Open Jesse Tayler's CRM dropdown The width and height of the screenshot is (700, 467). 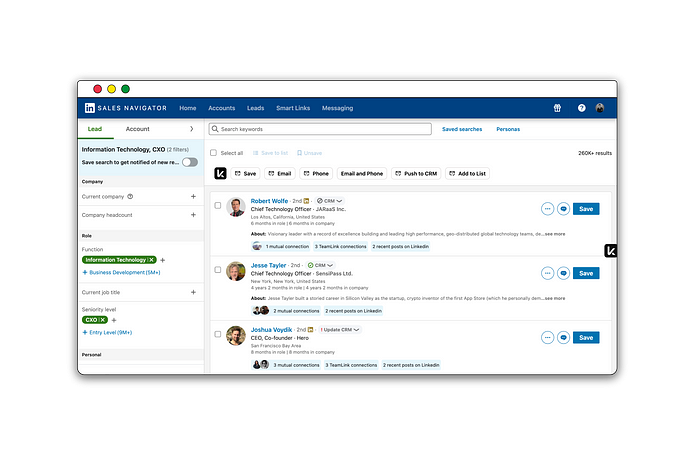pyautogui.click(x=320, y=265)
